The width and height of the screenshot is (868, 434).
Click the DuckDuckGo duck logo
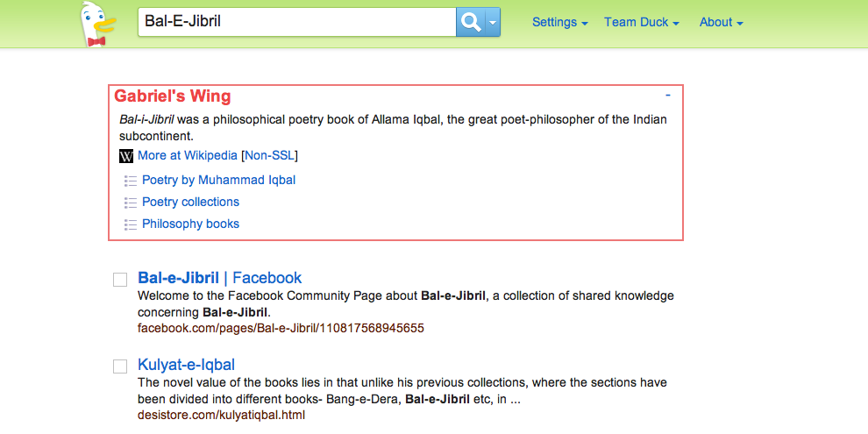(97, 25)
